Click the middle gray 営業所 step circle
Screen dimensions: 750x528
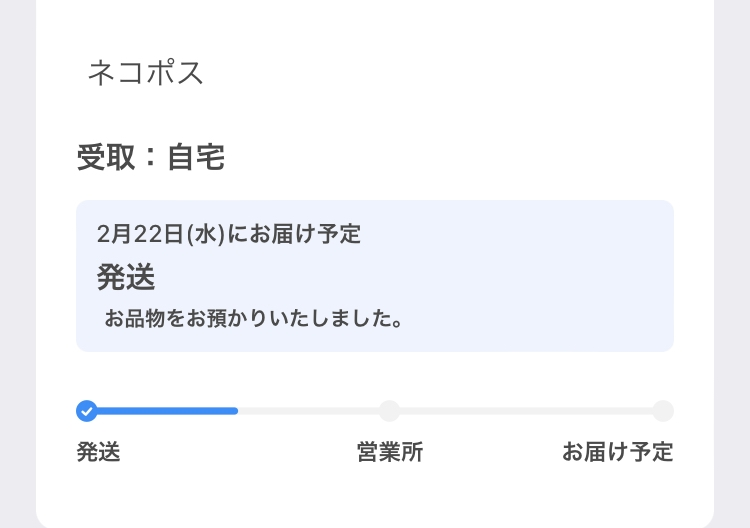[x=389, y=411]
